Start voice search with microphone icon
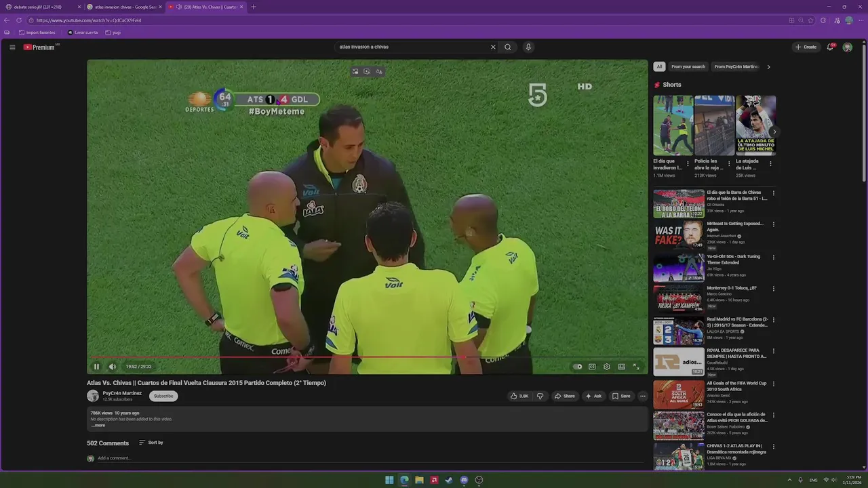The width and height of the screenshot is (868, 488). click(528, 47)
